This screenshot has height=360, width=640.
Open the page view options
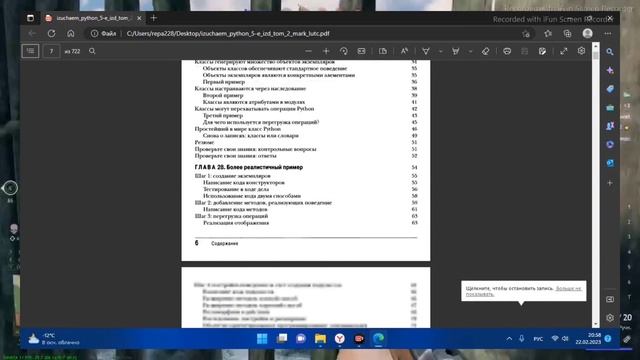(383, 51)
